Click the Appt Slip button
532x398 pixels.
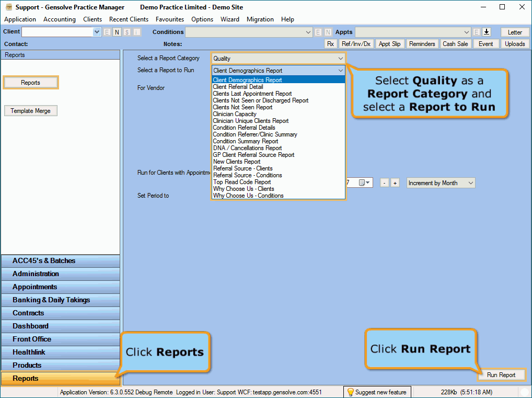pyautogui.click(x=389, y=44)
